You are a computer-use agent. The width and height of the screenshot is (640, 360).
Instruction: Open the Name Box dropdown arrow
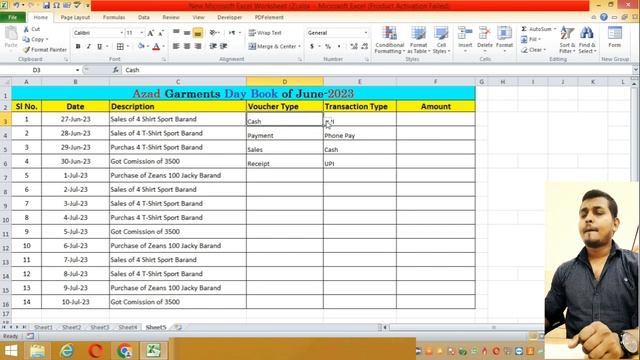(78, 70)
